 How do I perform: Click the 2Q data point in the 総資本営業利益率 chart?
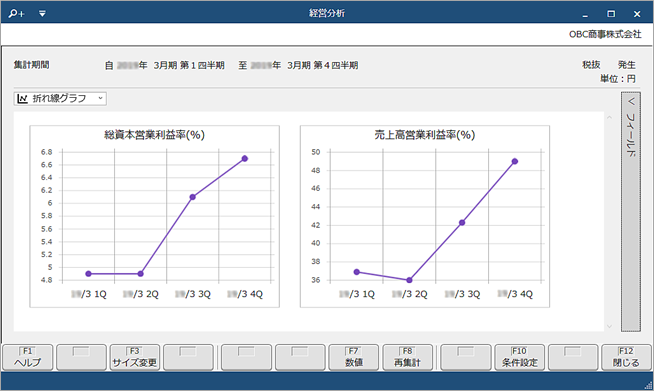click(x=141, y=274)
